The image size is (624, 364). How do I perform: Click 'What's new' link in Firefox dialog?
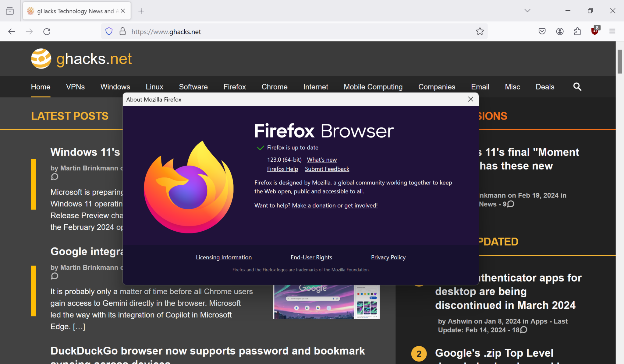322,159
